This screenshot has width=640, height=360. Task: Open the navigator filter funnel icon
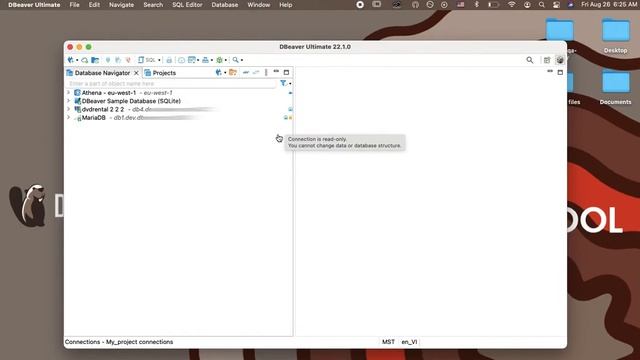point(283,83)
